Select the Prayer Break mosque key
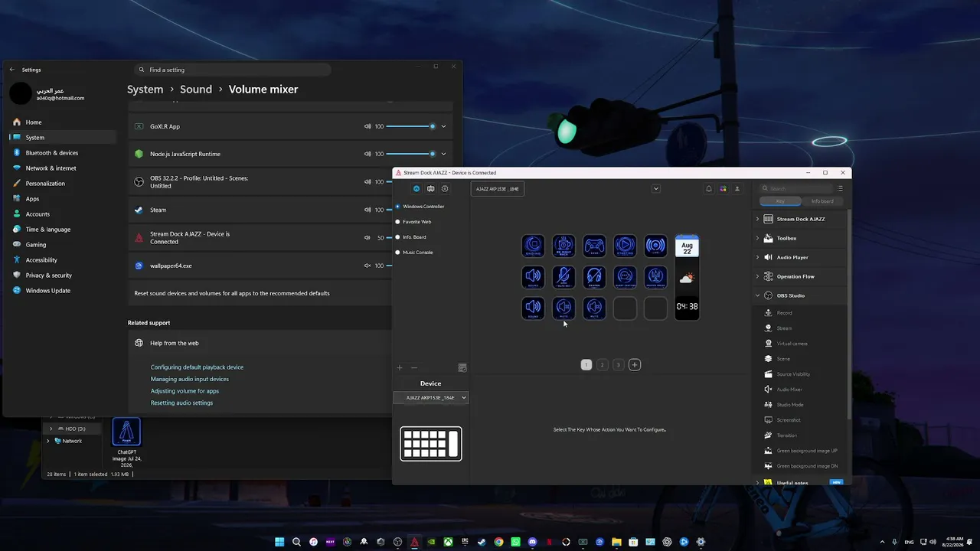The width and height of the screenshot is (980, 551). tap(655, 277)
